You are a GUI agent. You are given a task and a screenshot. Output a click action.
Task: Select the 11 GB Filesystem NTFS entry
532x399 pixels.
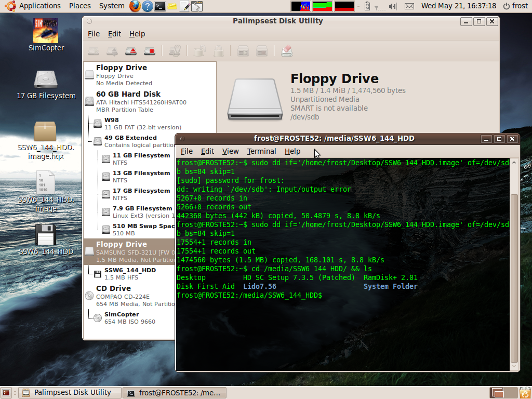tap(129, 159)
